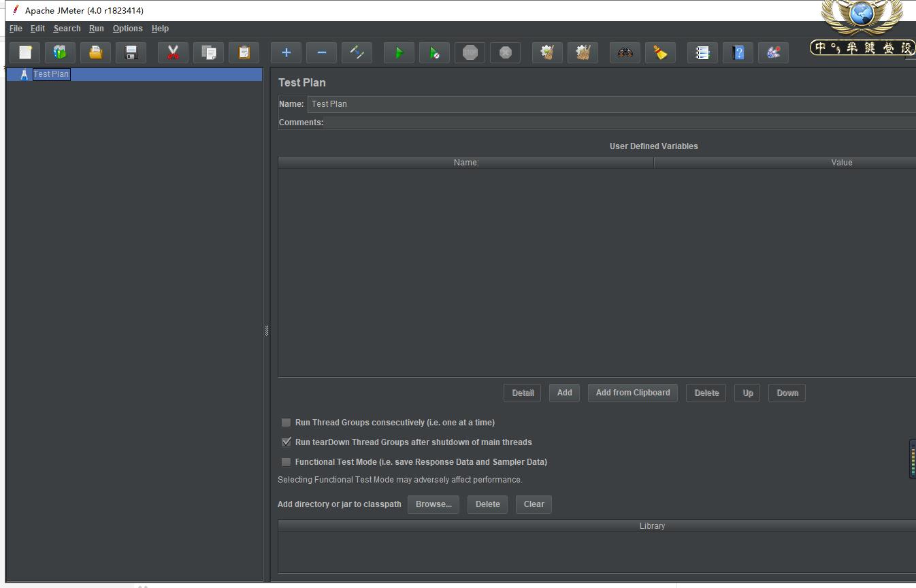The height and width of the screenshot is (588, 916).
Task: Click the Shutdown test icon
Action: 506,52
